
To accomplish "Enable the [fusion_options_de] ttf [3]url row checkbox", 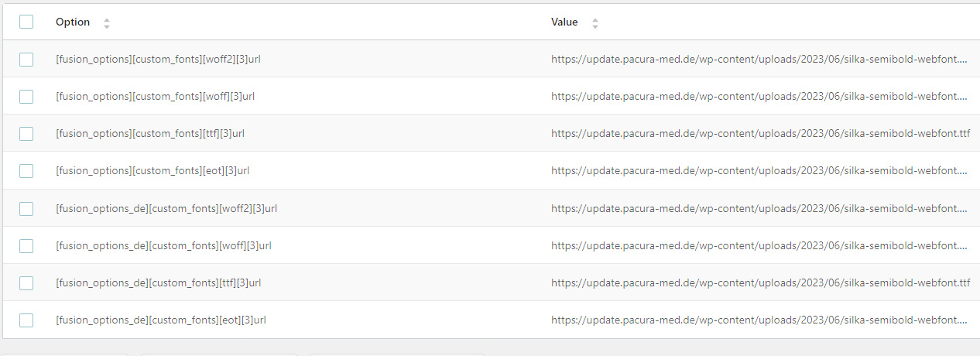I will click(26, 282).
